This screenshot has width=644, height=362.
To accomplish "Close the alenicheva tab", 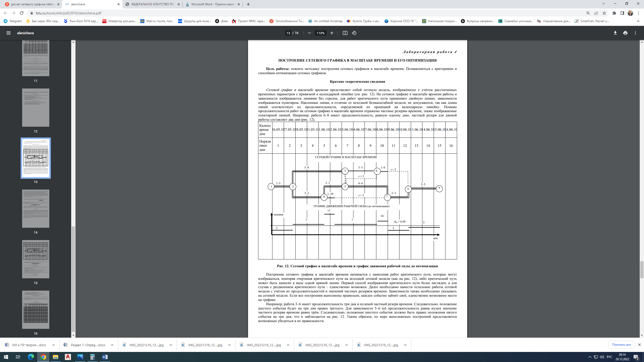I will (118, 4).
